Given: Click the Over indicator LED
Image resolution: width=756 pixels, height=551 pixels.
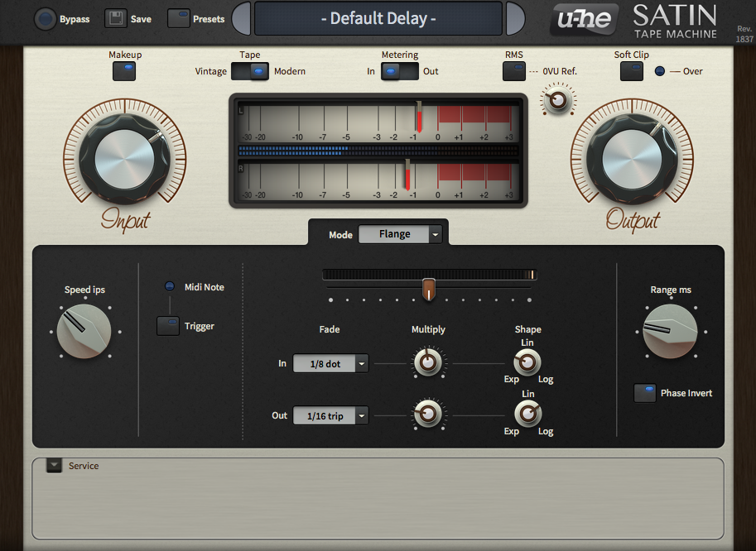Looking at the screenshot, I should (660, 71).
